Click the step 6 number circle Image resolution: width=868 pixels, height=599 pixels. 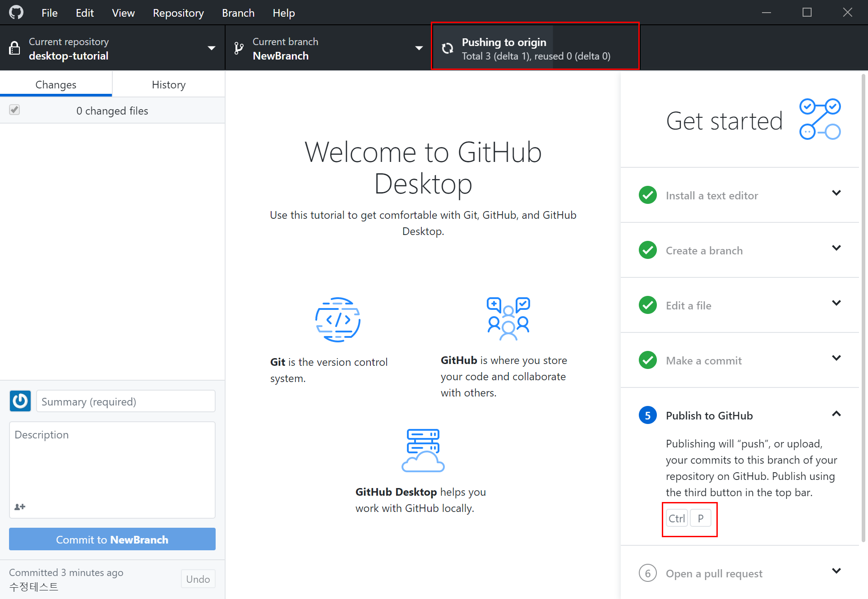coord(648,573)
